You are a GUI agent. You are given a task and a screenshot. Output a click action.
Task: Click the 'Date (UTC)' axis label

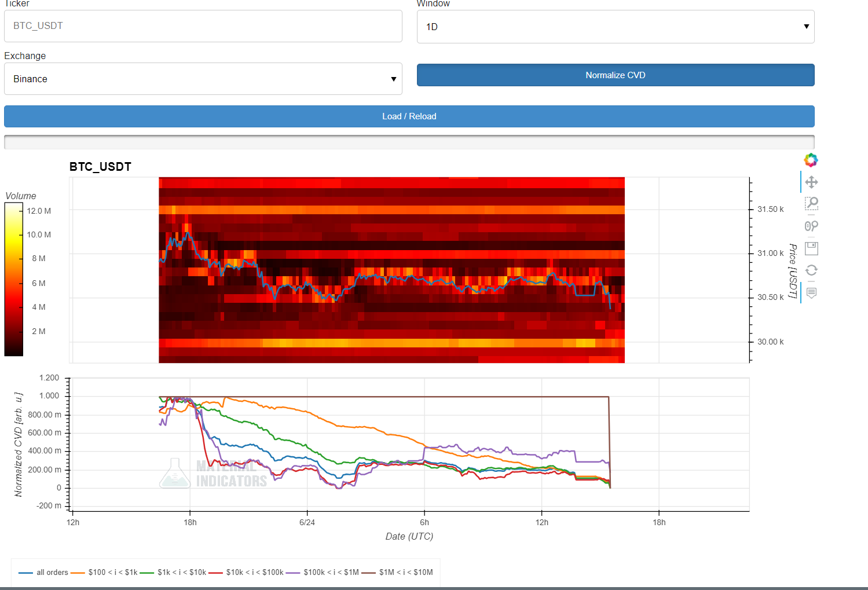409,536
